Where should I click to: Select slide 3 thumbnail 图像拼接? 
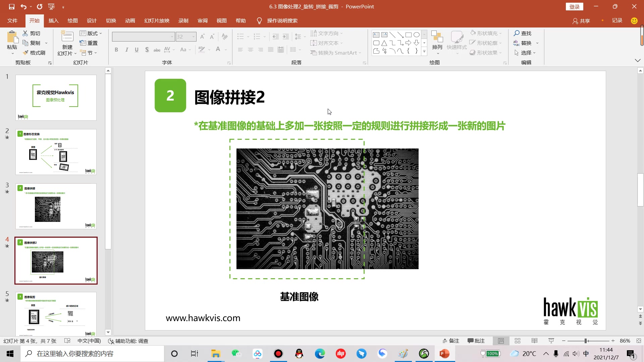coord(56,206)
